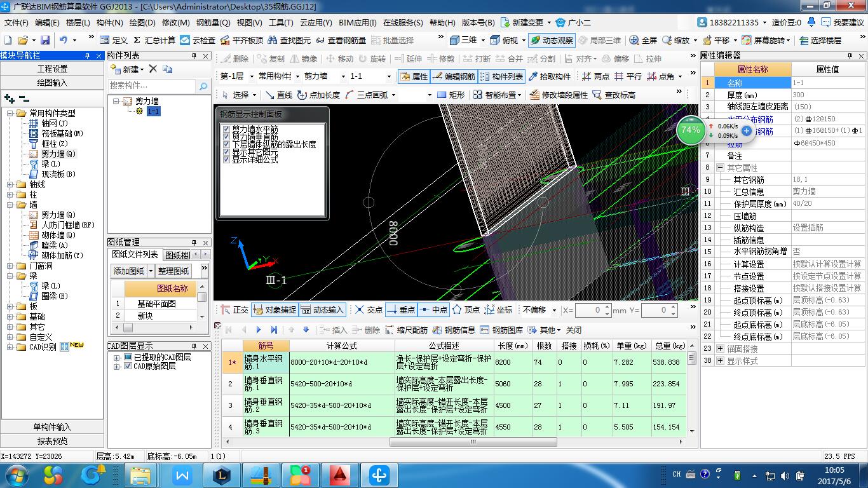Delete component with X icon in 构件列表
Screen dimensions: 868x488
[153, 69]
